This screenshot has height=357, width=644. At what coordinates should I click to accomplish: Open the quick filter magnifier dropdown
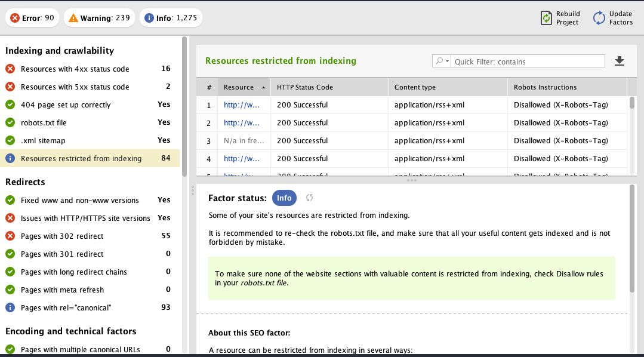(x=442, y=61)
